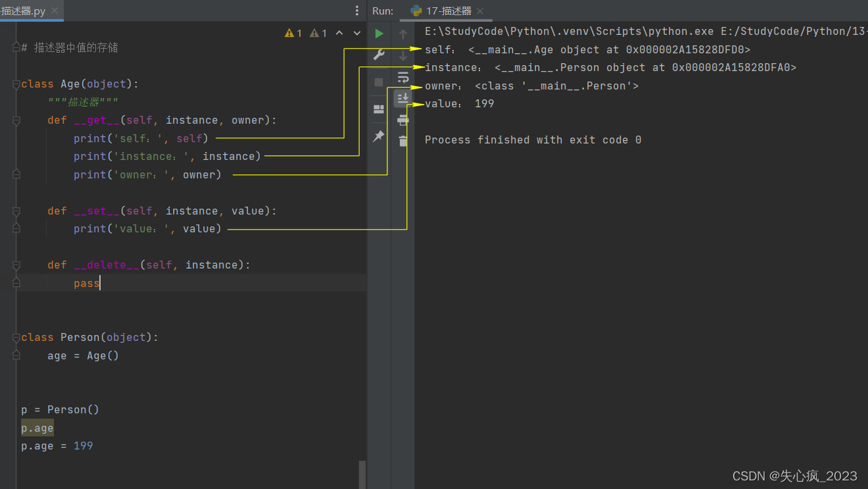Collapse class Age fold marker
Viewport: 868px width, 489px height.
pos(16,84)
